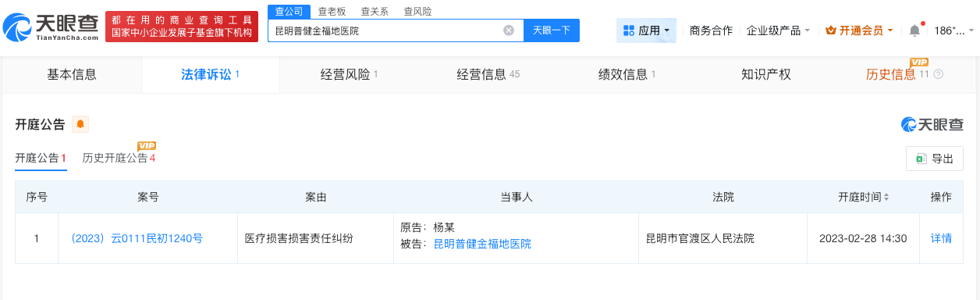
Task: Click the help question icon beside 历史信息
Action: [x=938, y=75]
